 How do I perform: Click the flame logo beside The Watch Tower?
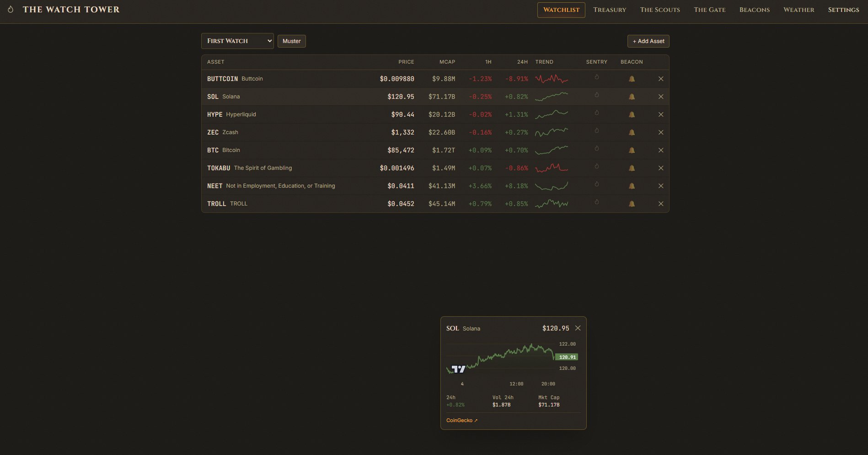[x=11, y=10]
